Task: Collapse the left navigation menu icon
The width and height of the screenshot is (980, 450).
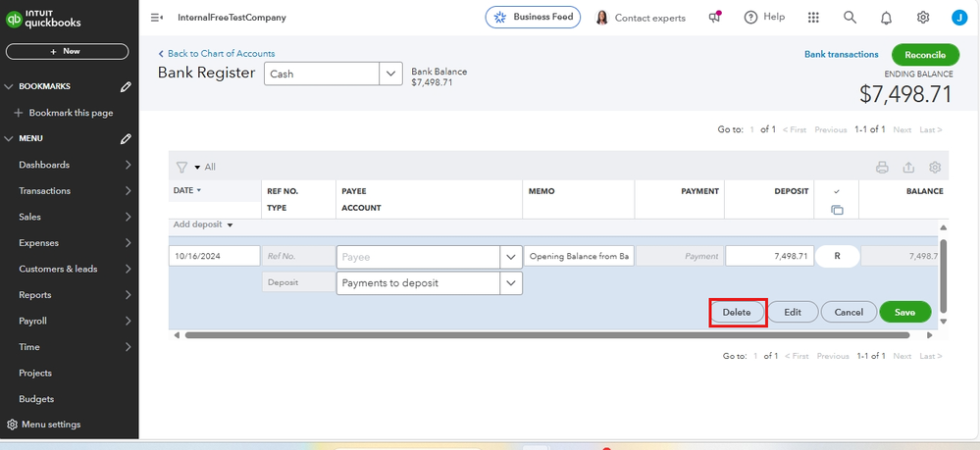Action: pyautogui.click(x=156, y=18)
